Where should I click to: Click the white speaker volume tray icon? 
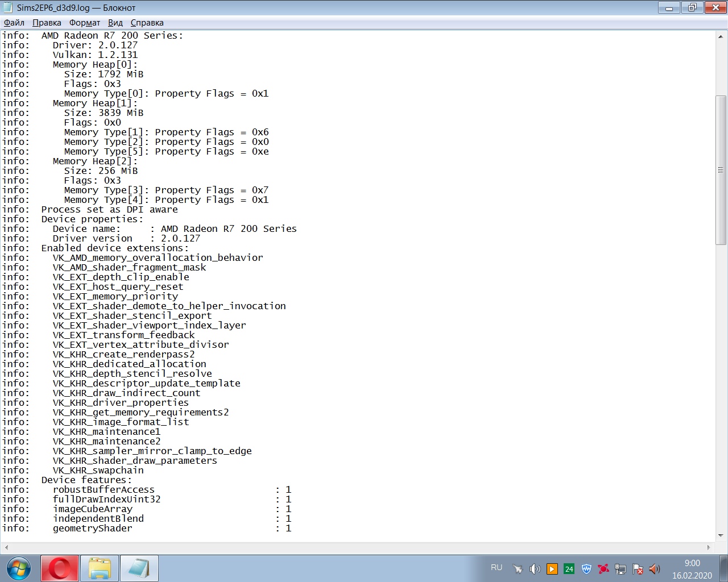[x=535, y=569]
